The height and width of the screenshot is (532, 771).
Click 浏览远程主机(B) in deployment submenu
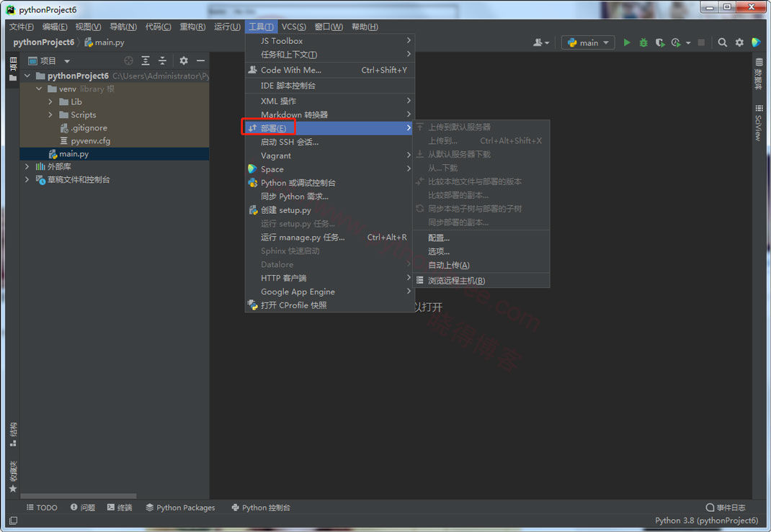coord(481,281)
